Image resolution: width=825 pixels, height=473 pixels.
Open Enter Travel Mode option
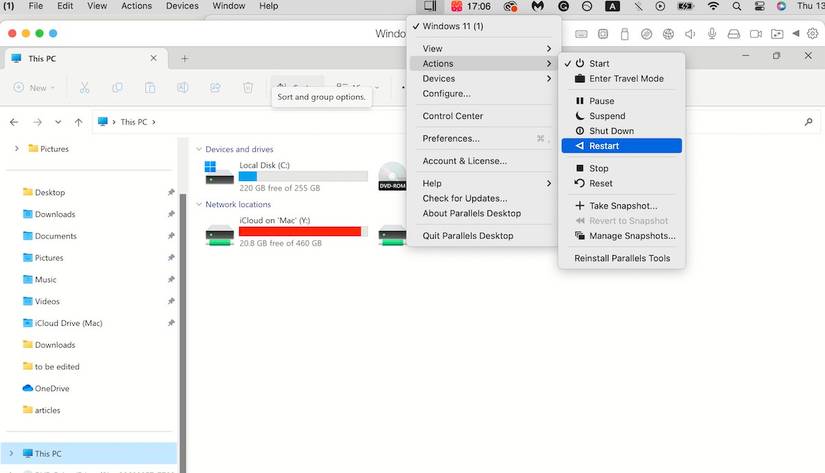pos(622,79)
